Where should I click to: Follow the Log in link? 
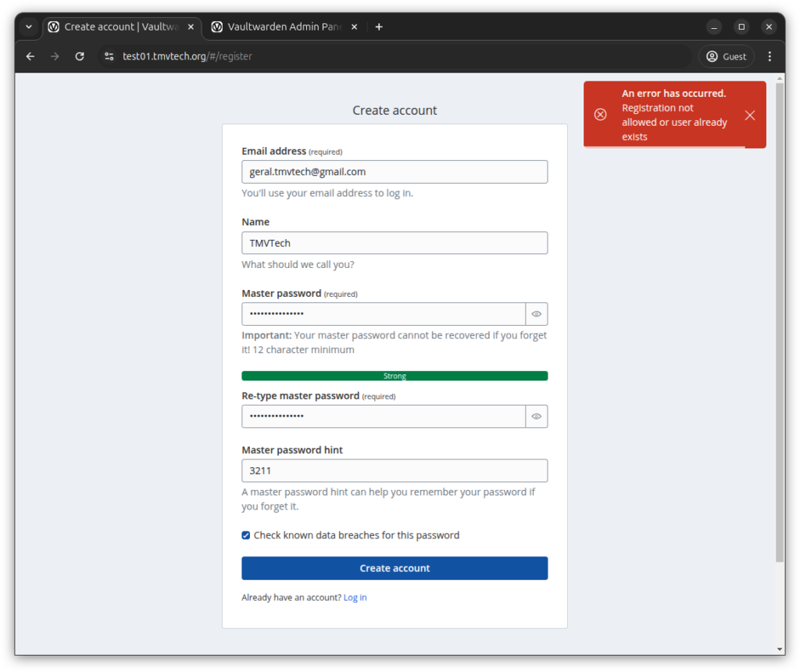click(x=355, y=598)
